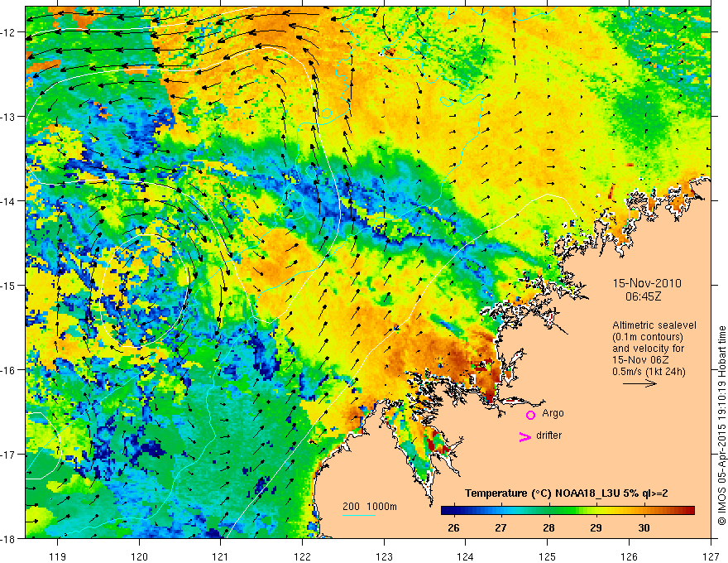
Task: Click latitude label -16
Action: click(x=10, y=370)
